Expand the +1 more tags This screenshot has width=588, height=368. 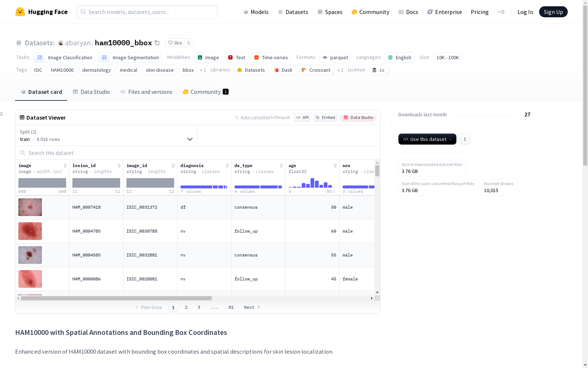(203, 70)
